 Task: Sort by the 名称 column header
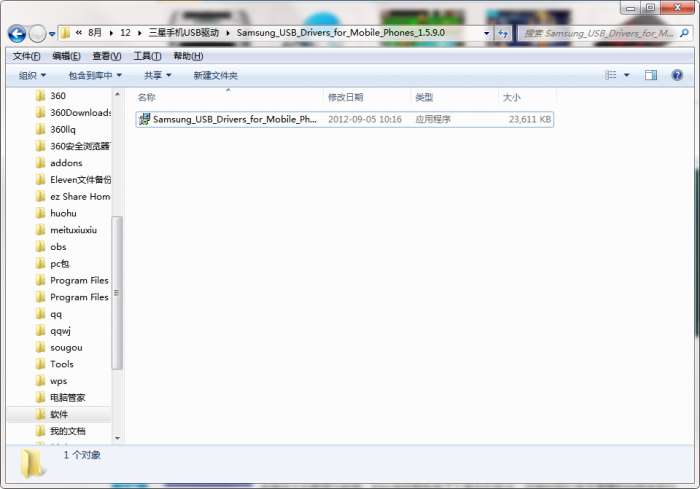228,97
